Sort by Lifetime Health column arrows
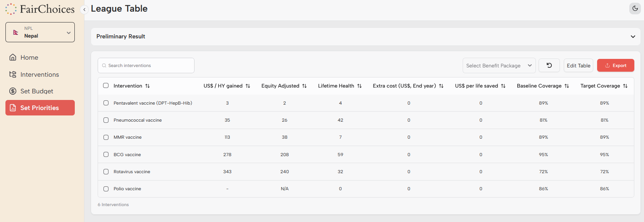 pos(359,86)
